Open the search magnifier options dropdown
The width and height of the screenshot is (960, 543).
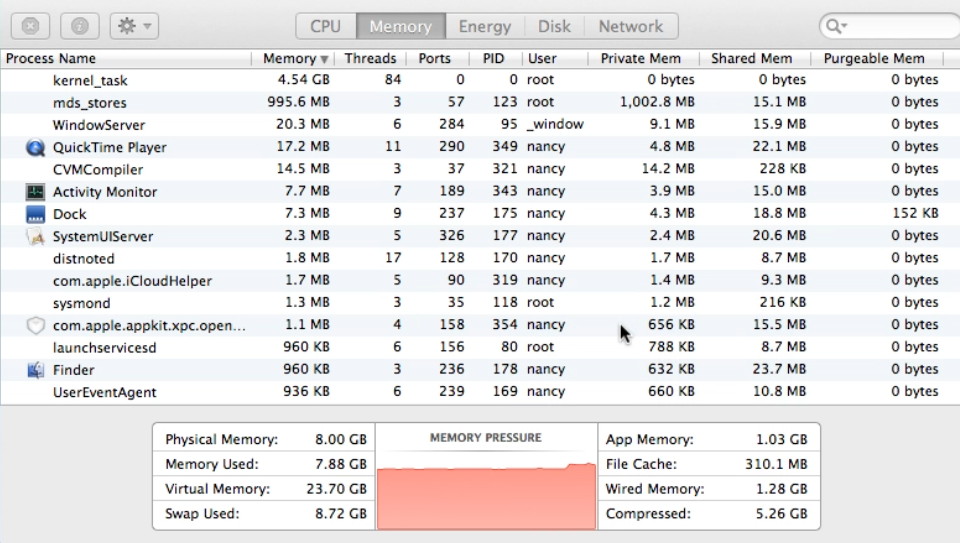click(836, 26)
